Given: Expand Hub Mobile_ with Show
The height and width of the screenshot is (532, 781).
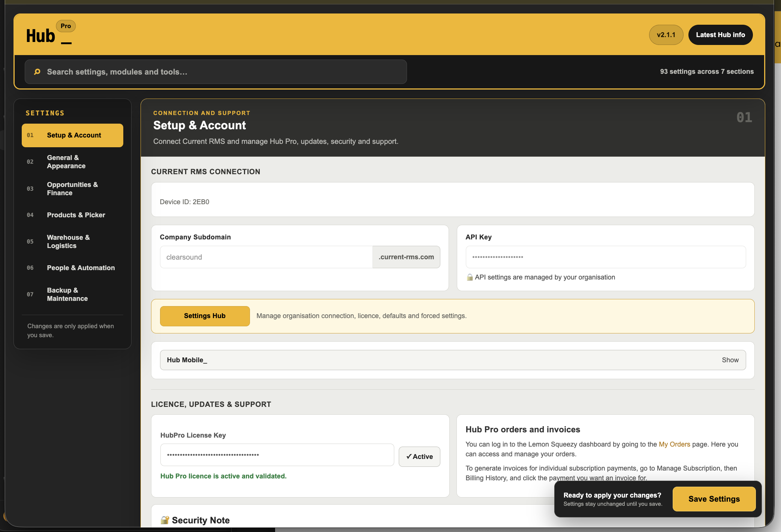Looking at the screenshot, I should (730, 360).
